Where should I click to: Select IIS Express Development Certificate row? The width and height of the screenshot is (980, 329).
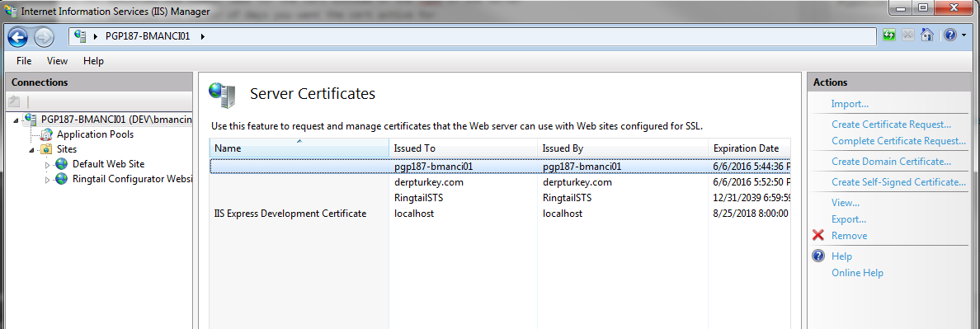click(500, 214)
